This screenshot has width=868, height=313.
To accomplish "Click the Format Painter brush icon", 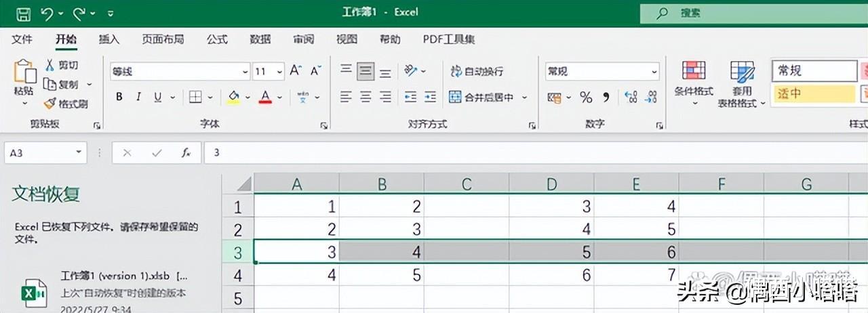I will [x=50, y=104].
